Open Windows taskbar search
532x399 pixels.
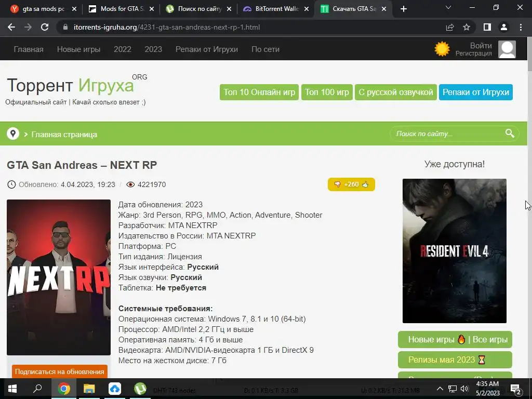tap(37, 389)
